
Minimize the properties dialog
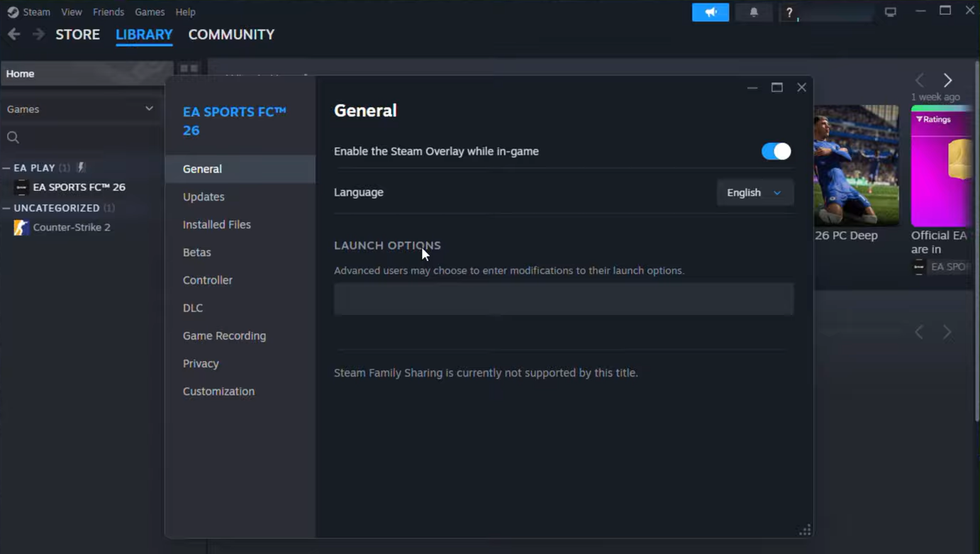tap(752, 87)
